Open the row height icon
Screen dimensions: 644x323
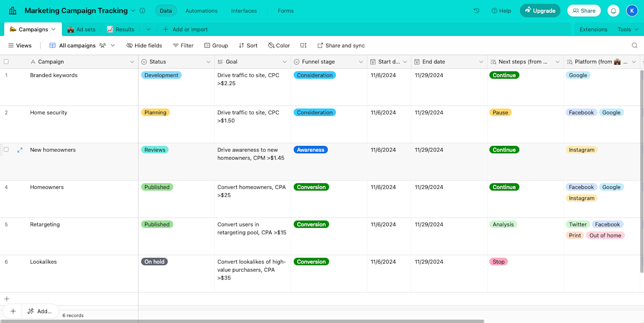[x=303, y=46]
